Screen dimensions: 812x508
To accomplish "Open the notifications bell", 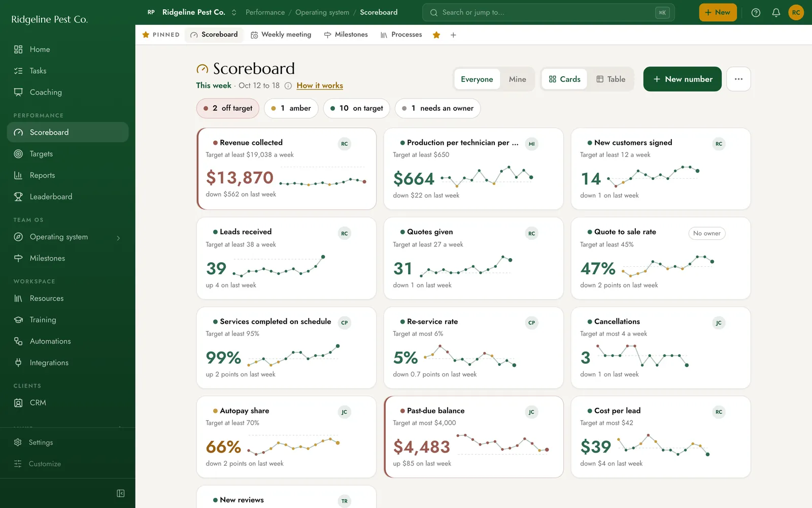I will (776, 13).
